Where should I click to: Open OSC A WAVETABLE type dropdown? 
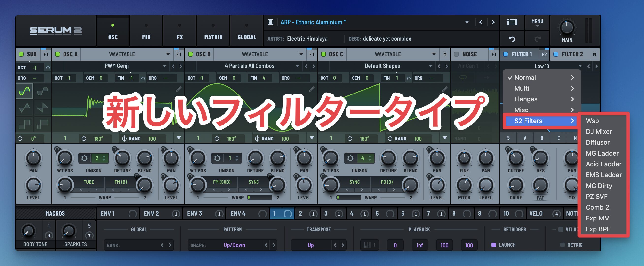click(x=127, y=54)
